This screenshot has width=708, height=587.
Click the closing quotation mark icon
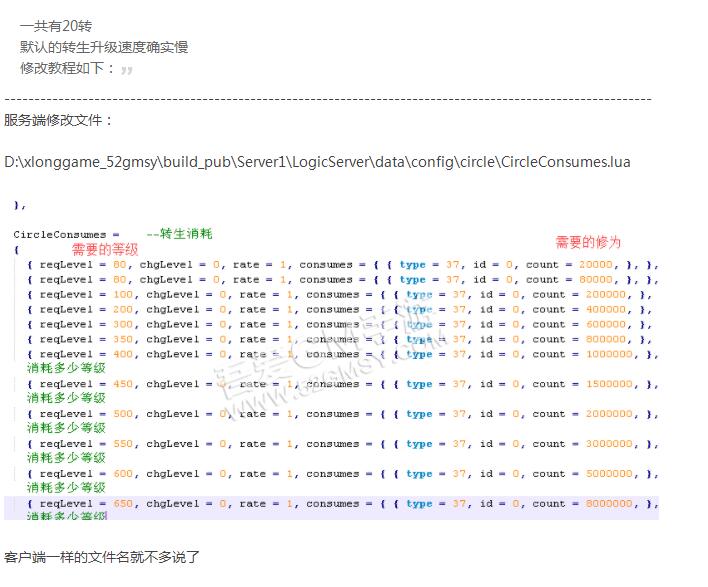pyautogui.click(x=127, y=70)
